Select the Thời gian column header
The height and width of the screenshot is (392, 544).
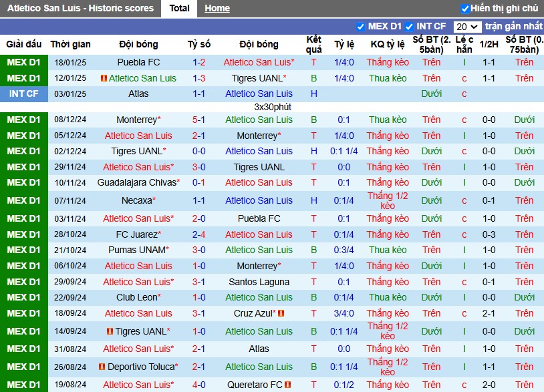70,44
